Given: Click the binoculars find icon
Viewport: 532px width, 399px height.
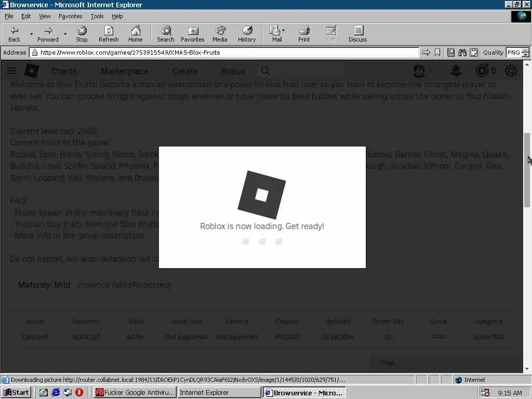Looking at the screenshot, I should tap(462, 52).
